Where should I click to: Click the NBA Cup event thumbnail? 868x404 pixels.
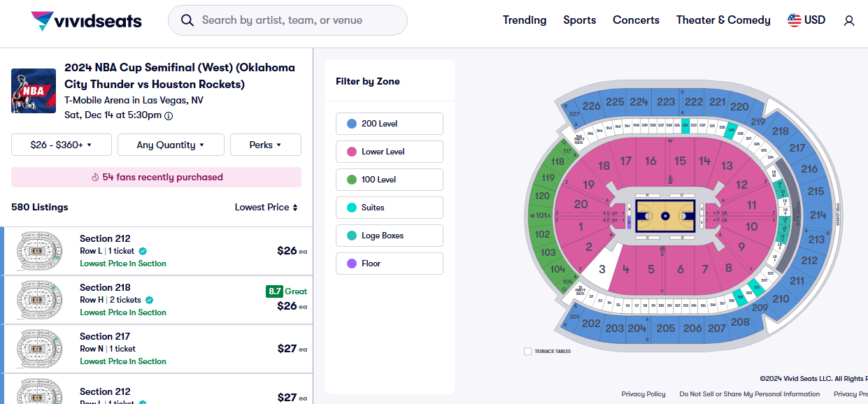click(x=34, y=91)
